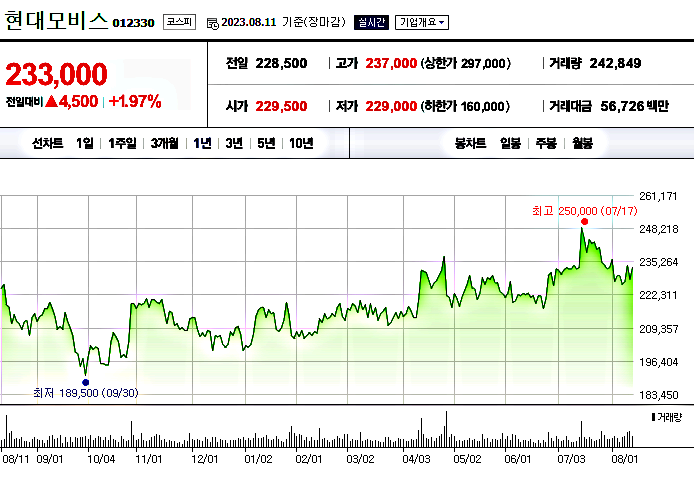Click the calendar icon beside 2023.08.11
Viewport: 694px width, 479px height.
(x=212, y=23)
